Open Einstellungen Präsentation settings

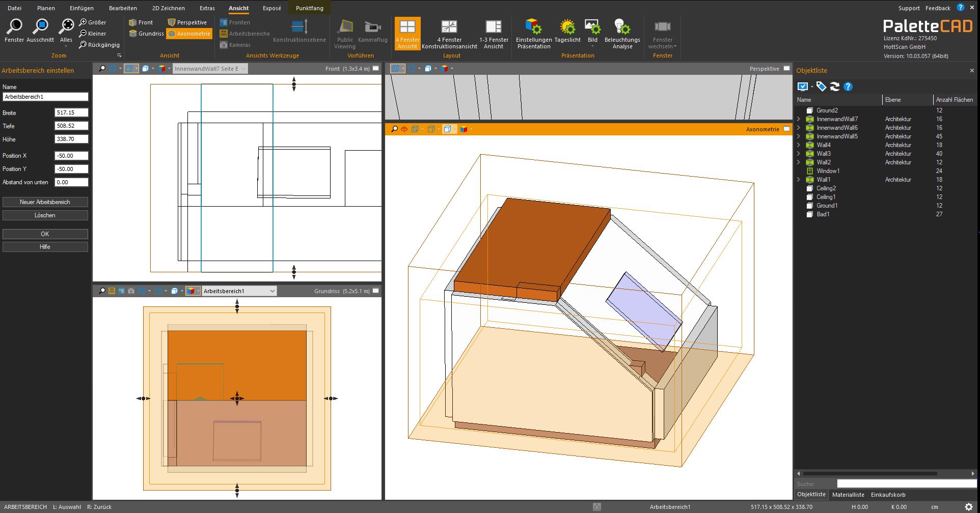[x=533, y=27]
